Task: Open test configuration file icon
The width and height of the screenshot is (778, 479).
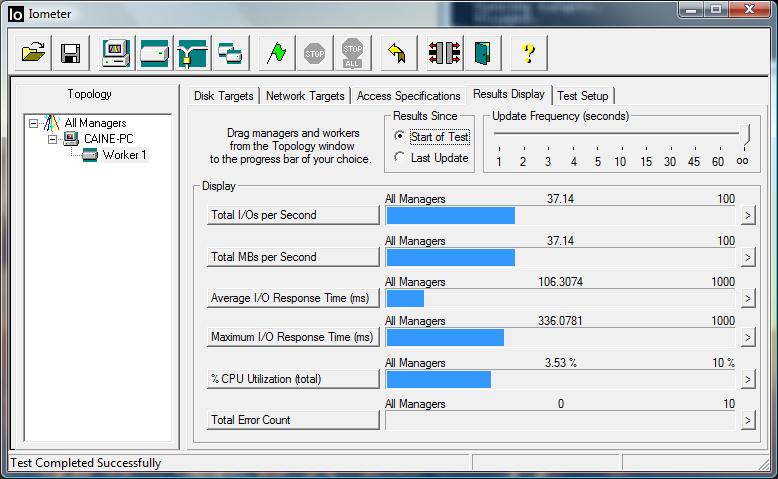Action: pyautogui.click(x=33, y=53)
